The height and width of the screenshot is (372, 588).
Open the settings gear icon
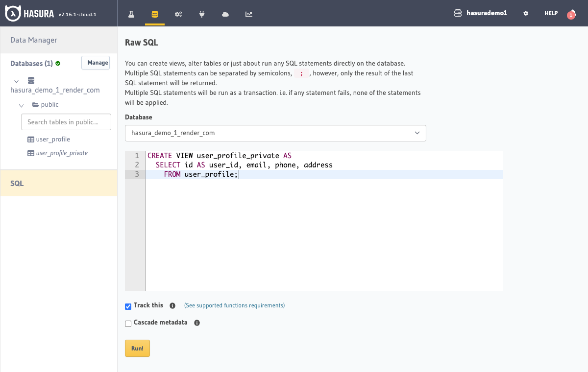tap(526, 14)
